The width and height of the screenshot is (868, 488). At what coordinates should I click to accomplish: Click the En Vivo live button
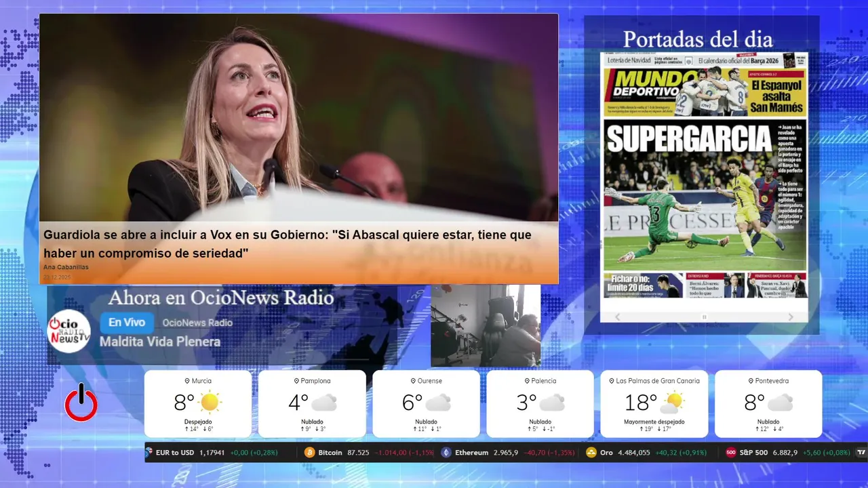point(127,323)
